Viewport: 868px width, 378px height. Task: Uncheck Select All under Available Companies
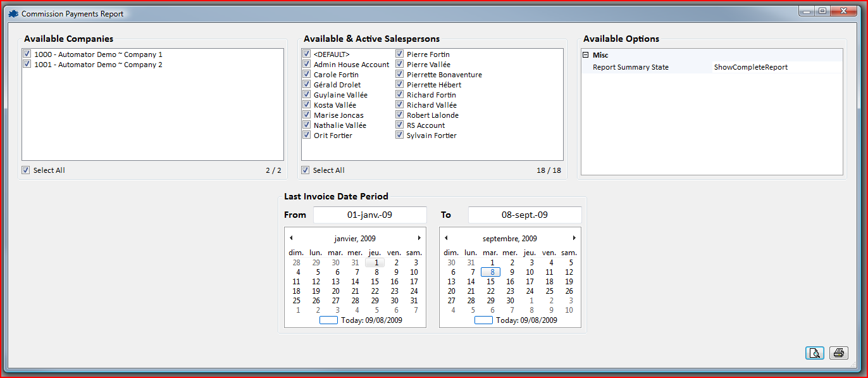coord(26,170)
